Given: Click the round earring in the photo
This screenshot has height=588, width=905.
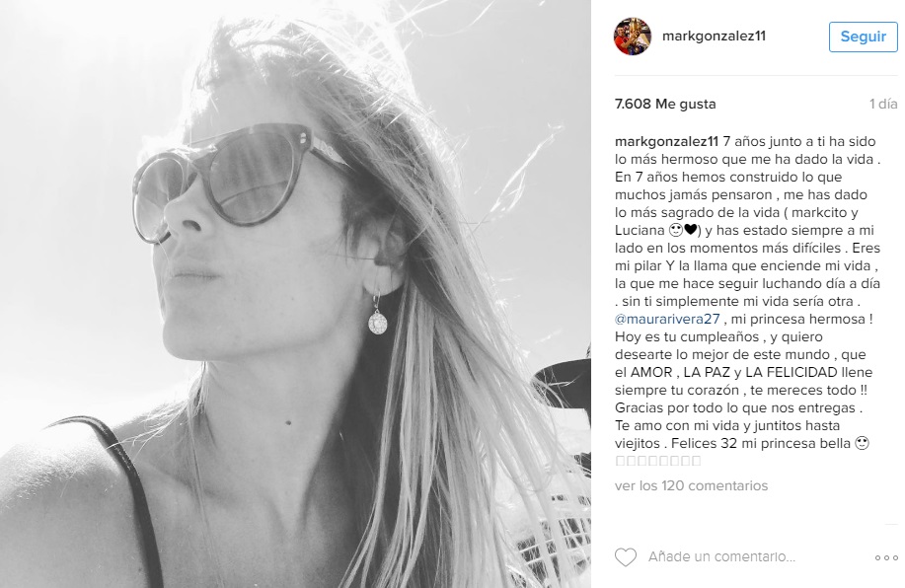Looking at the screenshot, I should pyautogui.click(x=377, y=321).
